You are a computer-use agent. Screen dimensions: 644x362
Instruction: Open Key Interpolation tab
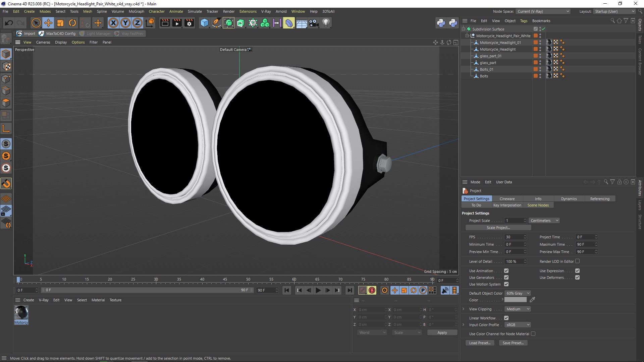point(507,205)
